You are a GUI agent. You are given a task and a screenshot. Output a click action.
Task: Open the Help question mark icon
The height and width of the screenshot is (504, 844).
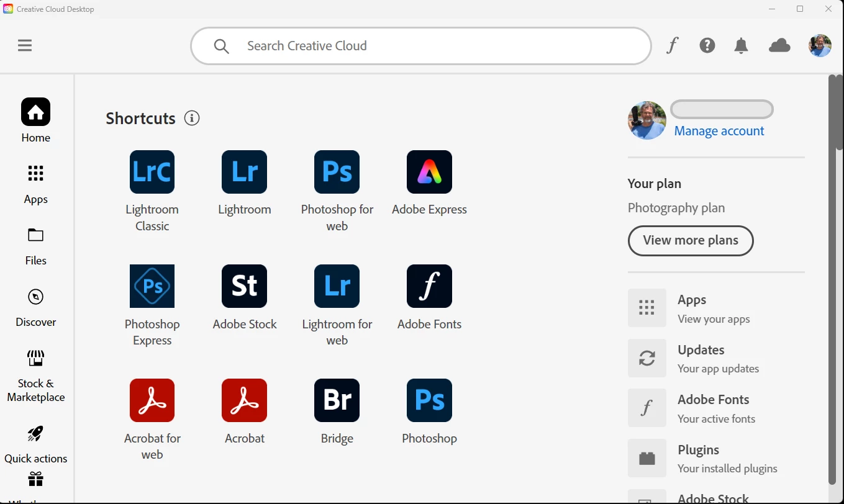pos(707,45)
